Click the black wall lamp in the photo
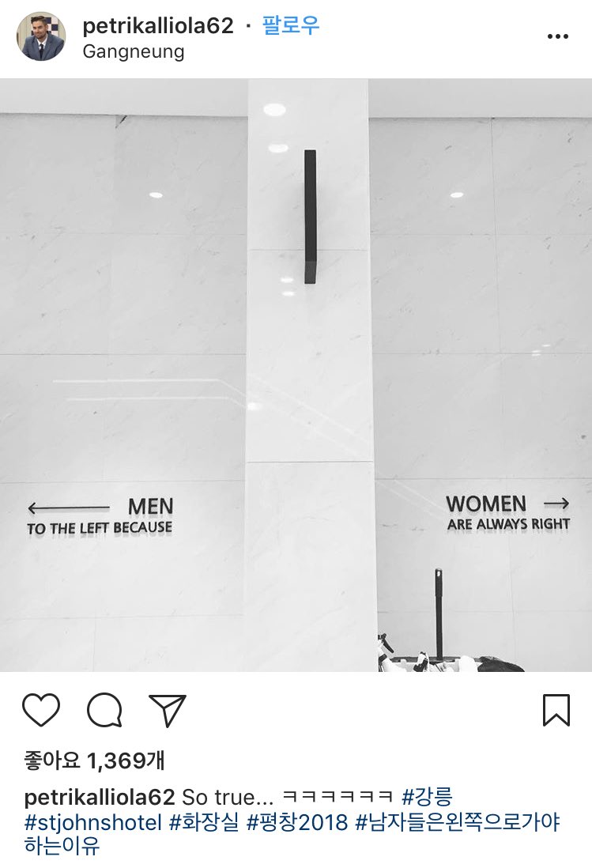The height and width of the screenshot is (868, 592). coord(311,217)
